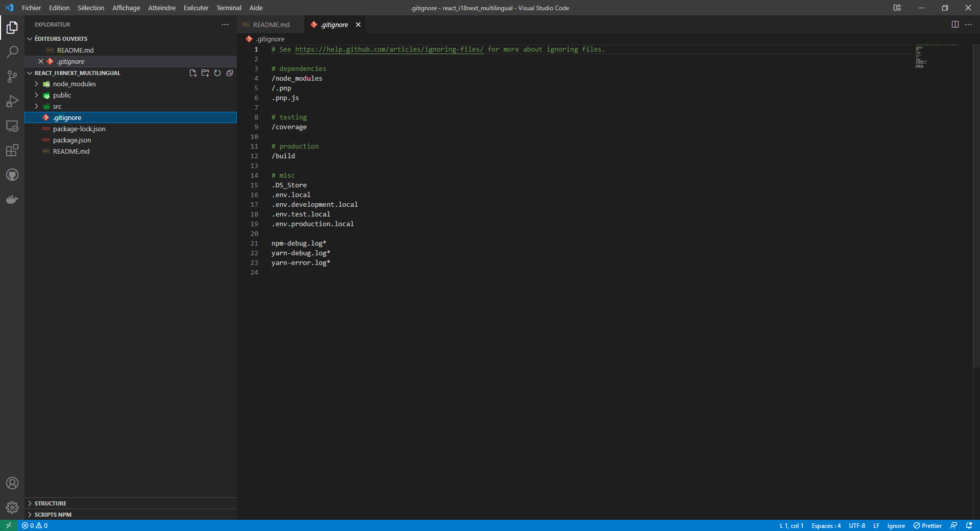Open remote window indicator in status bar
Screen dimensions: 980x531
click(x=9, y=525)
